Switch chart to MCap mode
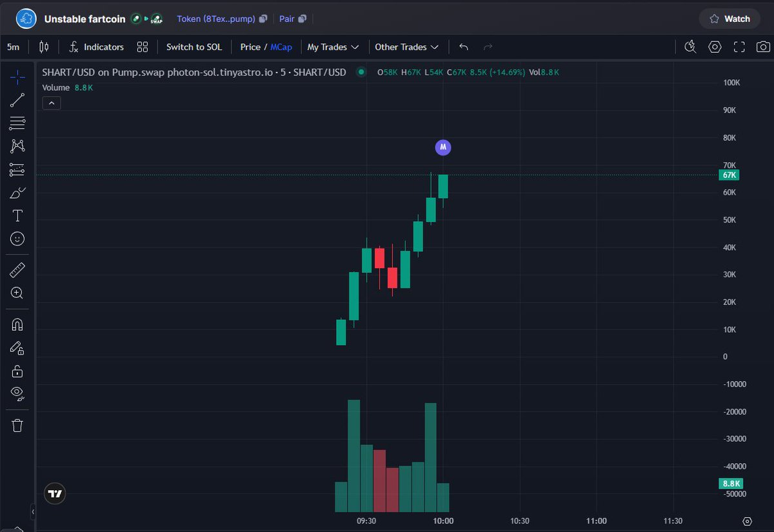Image resolution: width=774 pixels, height=532 pixels. pos(281,47)
